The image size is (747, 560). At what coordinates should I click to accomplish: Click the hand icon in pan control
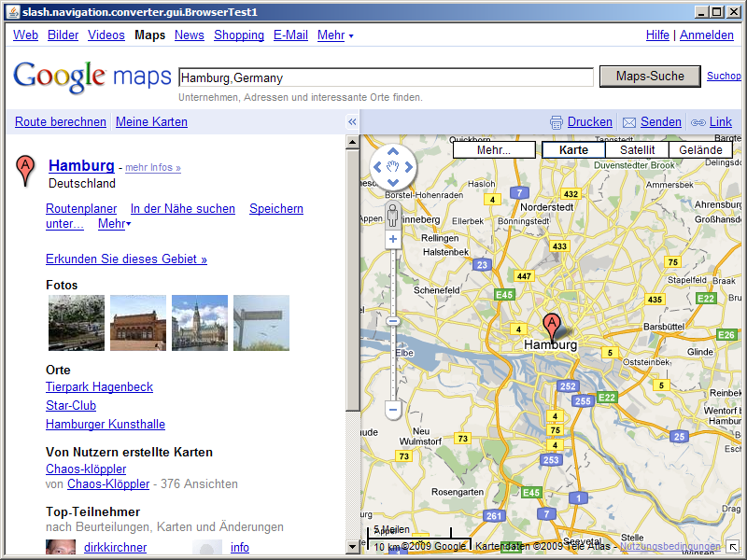[x=393, y=167]
